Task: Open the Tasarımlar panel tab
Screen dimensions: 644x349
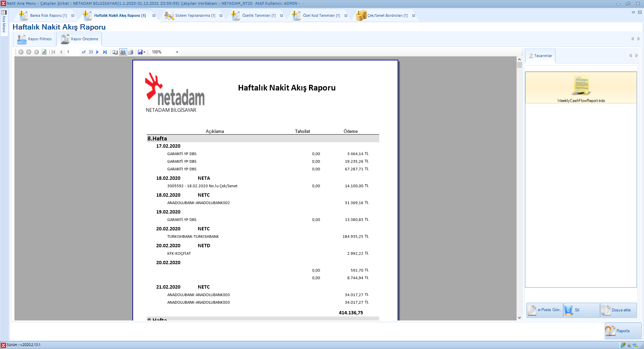Action: point(540,56)
